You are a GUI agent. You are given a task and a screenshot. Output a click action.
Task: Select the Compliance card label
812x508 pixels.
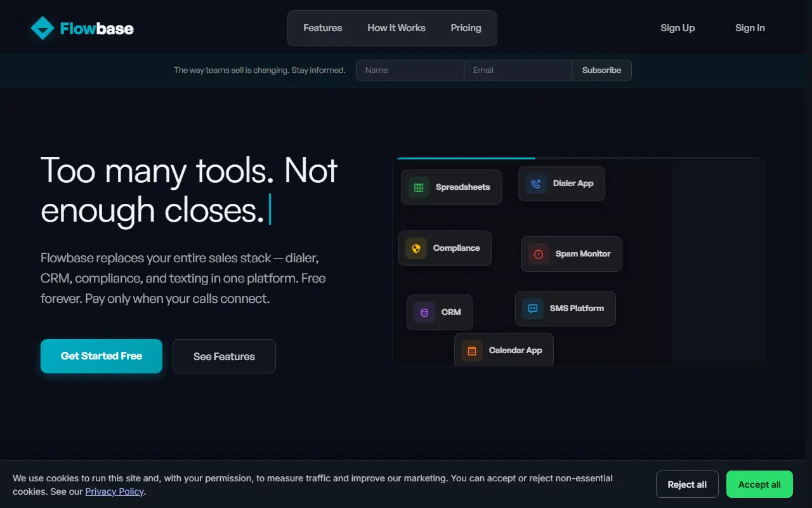point(456,248)
